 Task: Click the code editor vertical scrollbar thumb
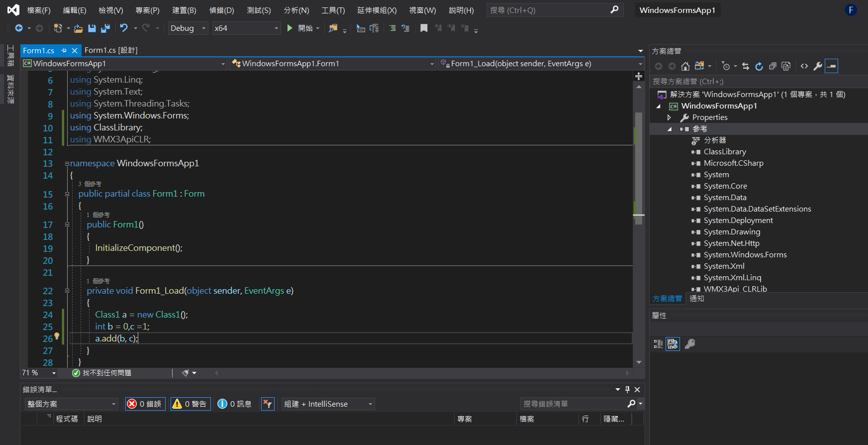coord(639,168)
